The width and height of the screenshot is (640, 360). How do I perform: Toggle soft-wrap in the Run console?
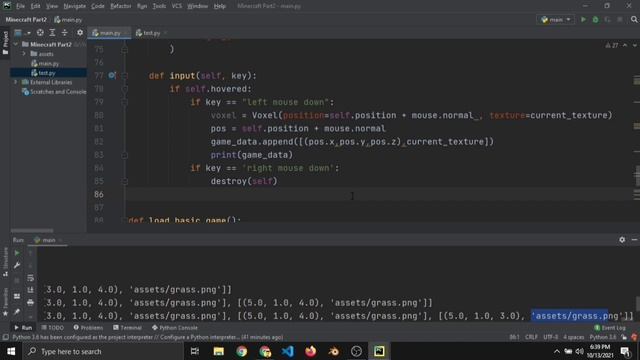click(x=30, y=278)
